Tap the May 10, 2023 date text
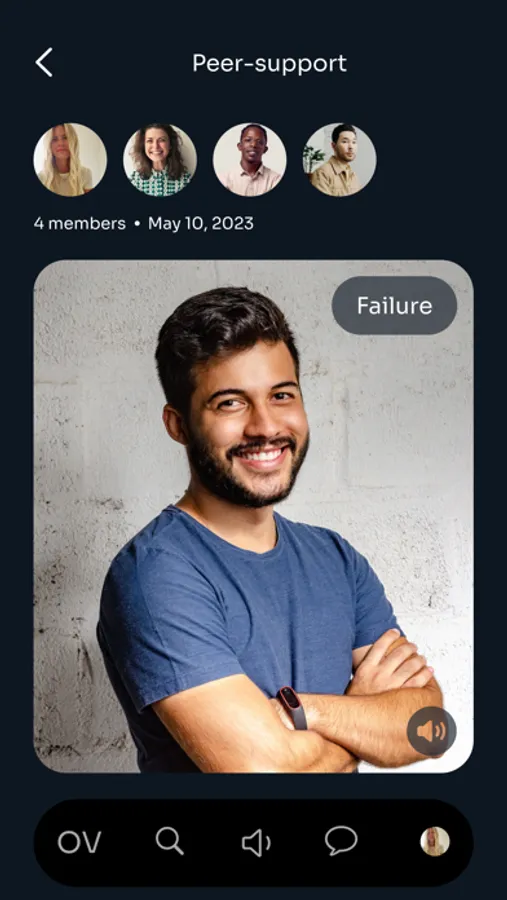This screenshot has height=900, width=507. (200, 223)
